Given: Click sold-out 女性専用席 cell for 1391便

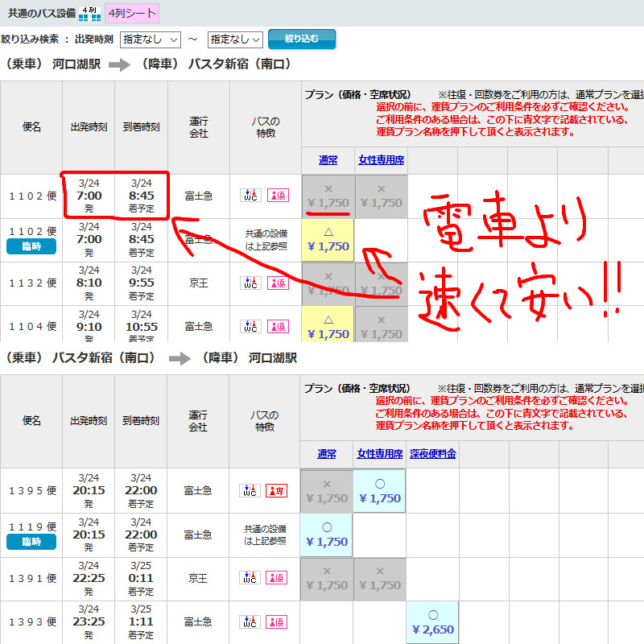Looking at the screenshot, I should [379, 579].
